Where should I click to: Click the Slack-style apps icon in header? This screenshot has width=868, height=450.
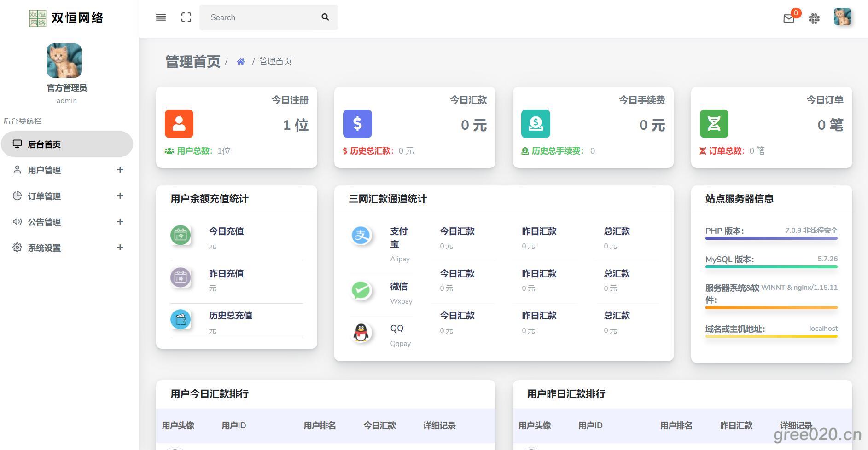click(x=814, y=18)
